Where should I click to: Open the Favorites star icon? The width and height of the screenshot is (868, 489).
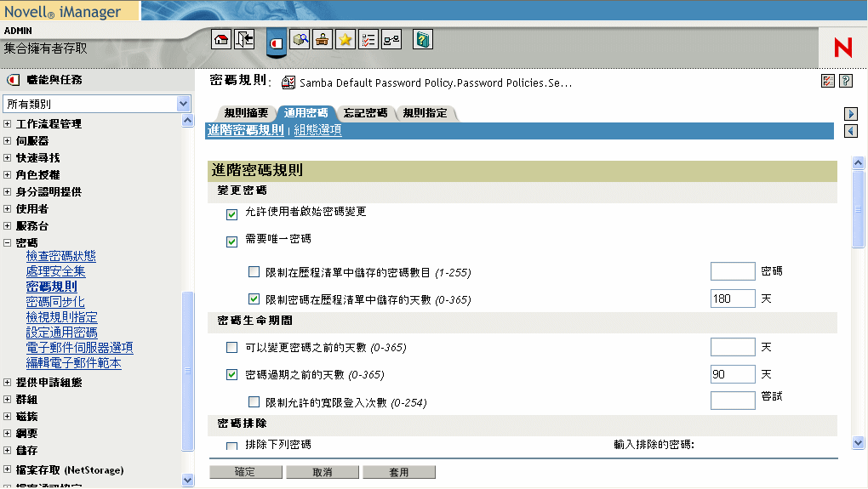tap(345, 40)
